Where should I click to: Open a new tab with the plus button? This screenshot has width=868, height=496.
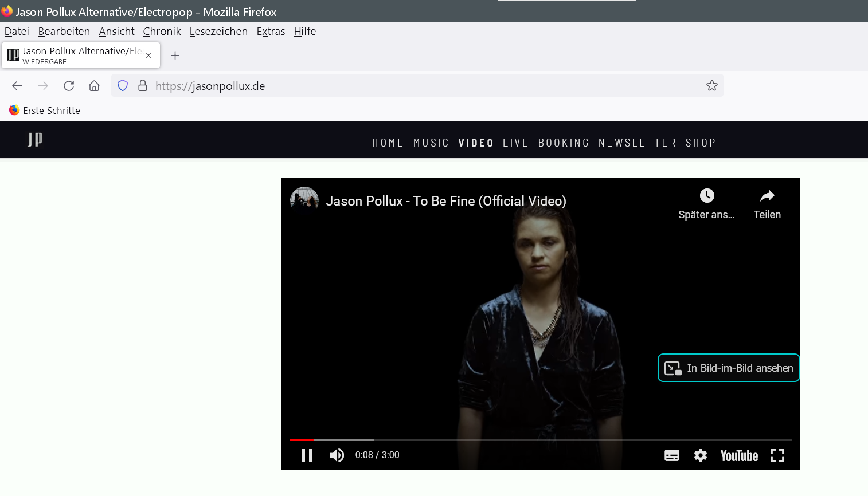(x=175, y=56)
